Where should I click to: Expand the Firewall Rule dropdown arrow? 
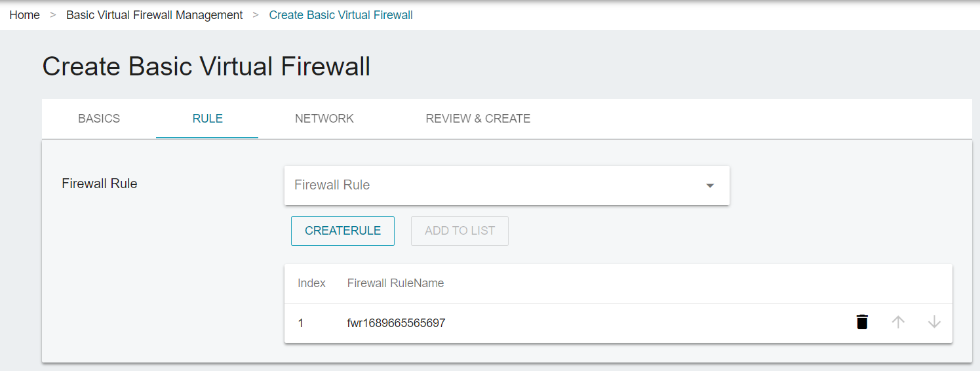(709, 185)
